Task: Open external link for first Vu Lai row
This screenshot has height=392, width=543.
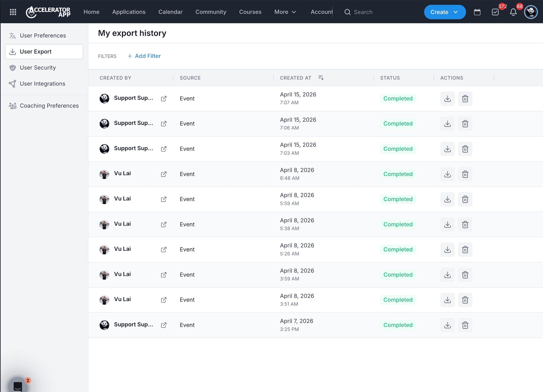Action: pos(164,174)
